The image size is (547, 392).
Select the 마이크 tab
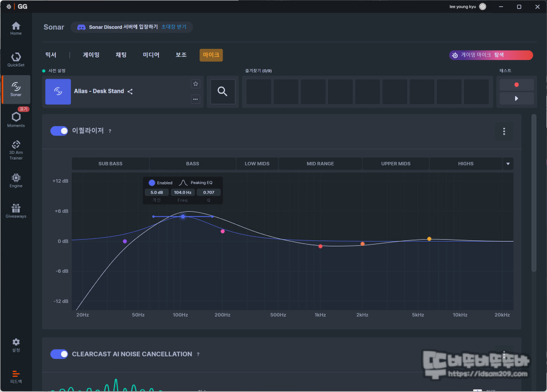click(x=211, y=55)
